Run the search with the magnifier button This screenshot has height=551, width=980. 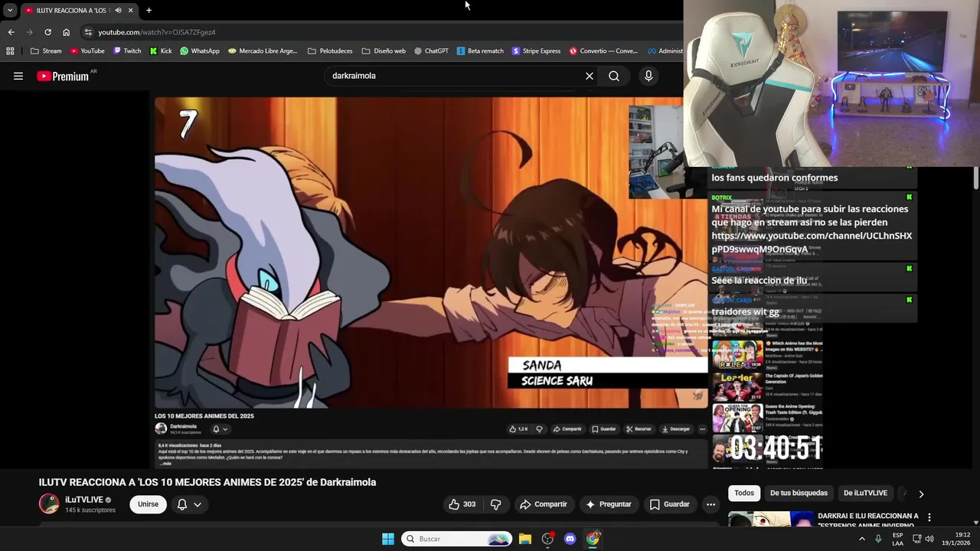614,76
